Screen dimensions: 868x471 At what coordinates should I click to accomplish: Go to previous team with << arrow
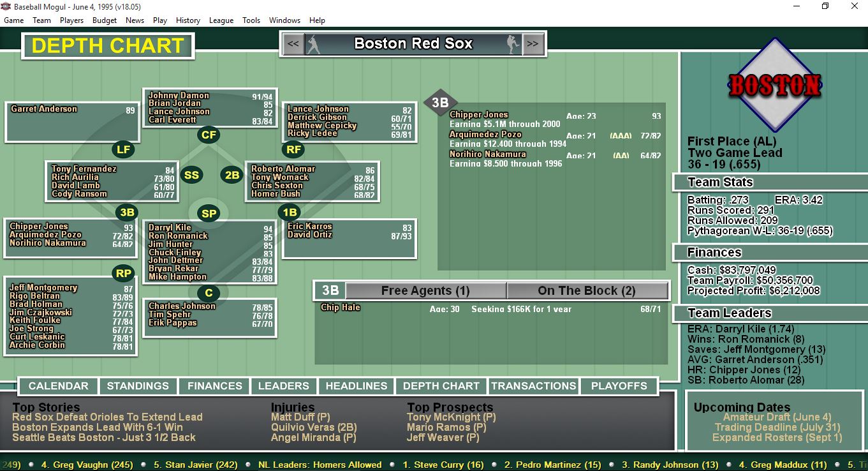(293, 44)
